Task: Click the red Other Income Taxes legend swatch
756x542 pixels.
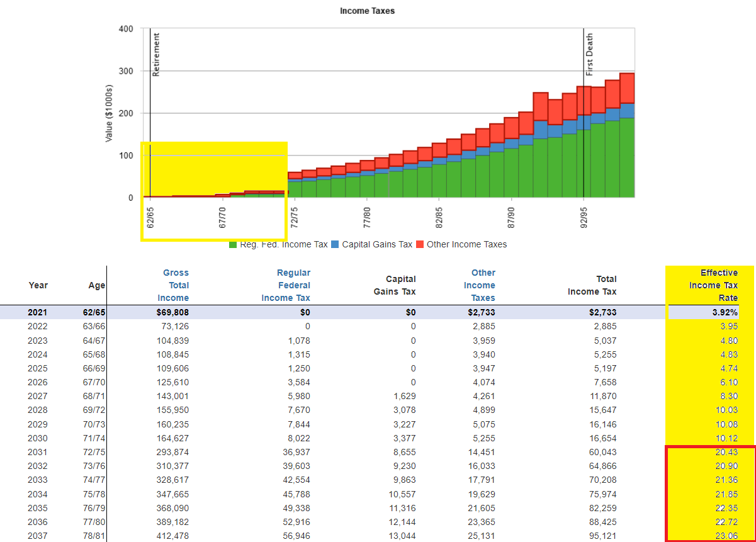Action: [420, 244]
